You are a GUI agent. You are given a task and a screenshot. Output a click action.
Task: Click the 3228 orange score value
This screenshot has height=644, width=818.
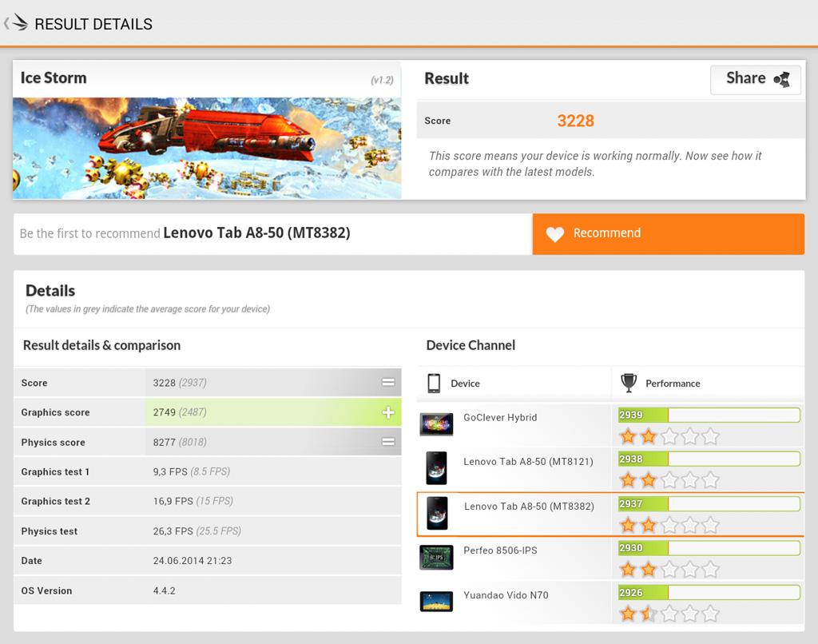[x=575, y=121]
